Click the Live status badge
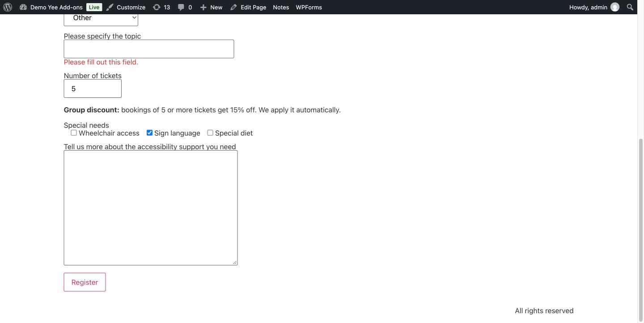This screenshot has height=323, width=644. pos(94,7)
